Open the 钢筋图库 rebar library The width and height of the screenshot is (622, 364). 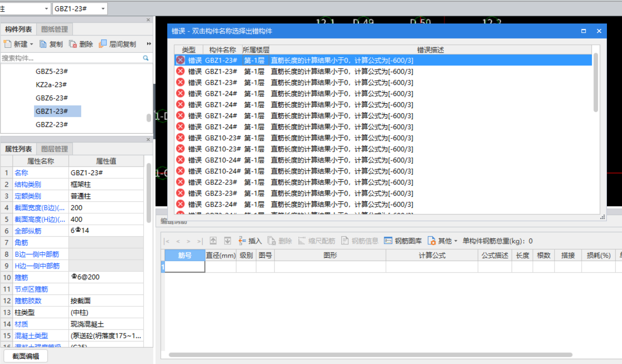pos(403,241)
